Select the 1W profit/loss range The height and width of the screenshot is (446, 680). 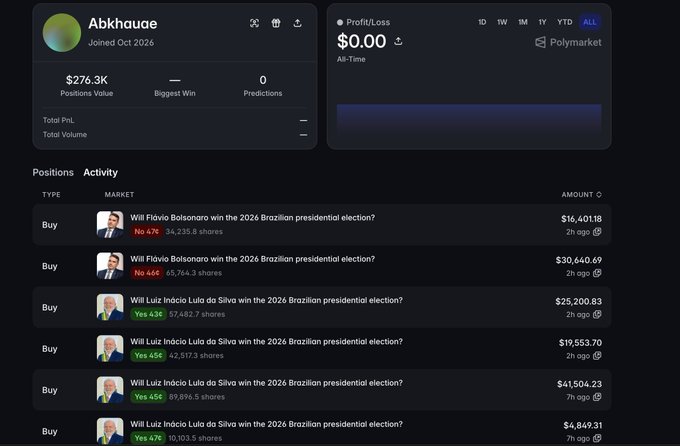[502, 22]
